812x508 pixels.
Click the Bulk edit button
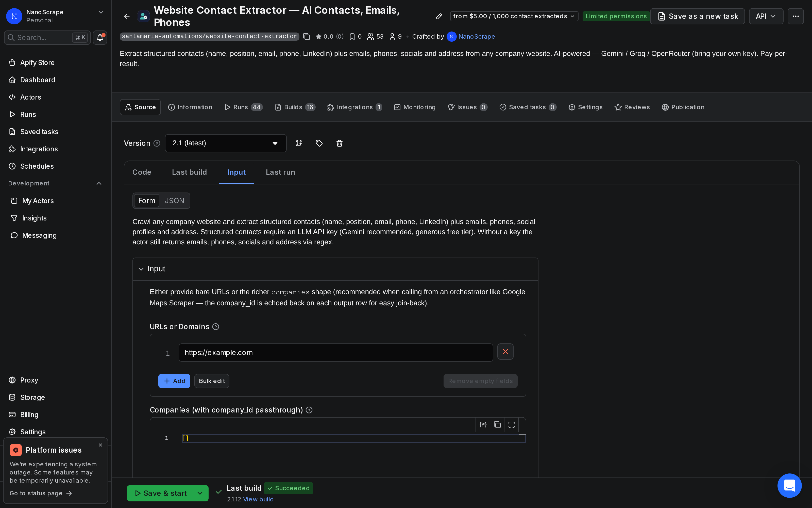click(x=212, y=381)
